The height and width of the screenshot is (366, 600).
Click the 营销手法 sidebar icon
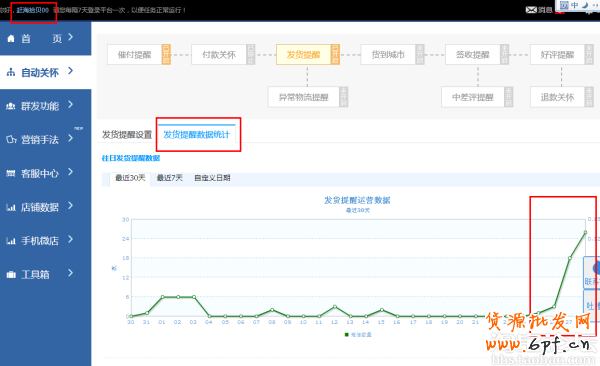[x=11, y=140]
